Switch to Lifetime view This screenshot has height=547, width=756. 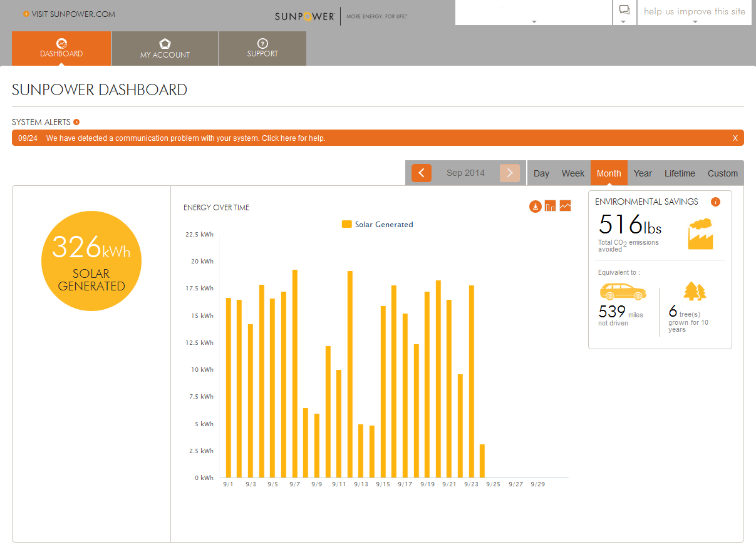(680, 173)
